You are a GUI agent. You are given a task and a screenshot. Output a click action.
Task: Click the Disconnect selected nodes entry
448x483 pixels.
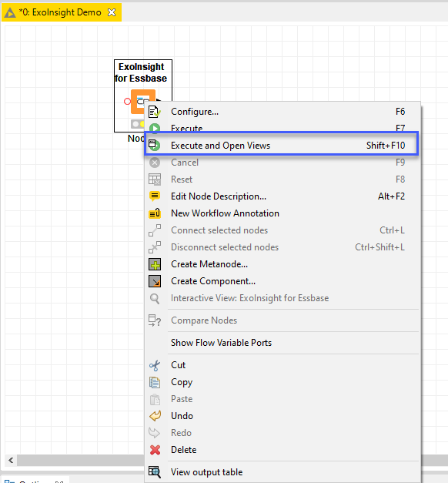point(282,247)
